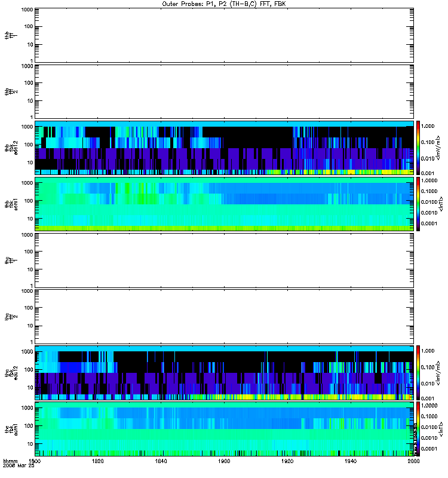Image resolution: width=448 pixels, height=478 pixels.
Task: Click the y-axis label of the second thc panel
Action: pos(11,317)
